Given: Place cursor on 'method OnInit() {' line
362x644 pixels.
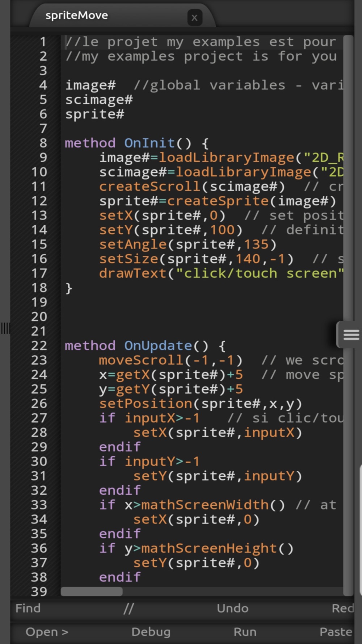Looking at the screenshot, I should point(137,143).
